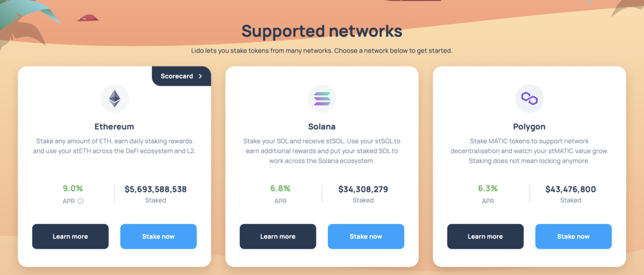Click Learn more on Solana card
Image resolution: width=644 pixels, height=275 pixels.
click(x=278, y=236)
